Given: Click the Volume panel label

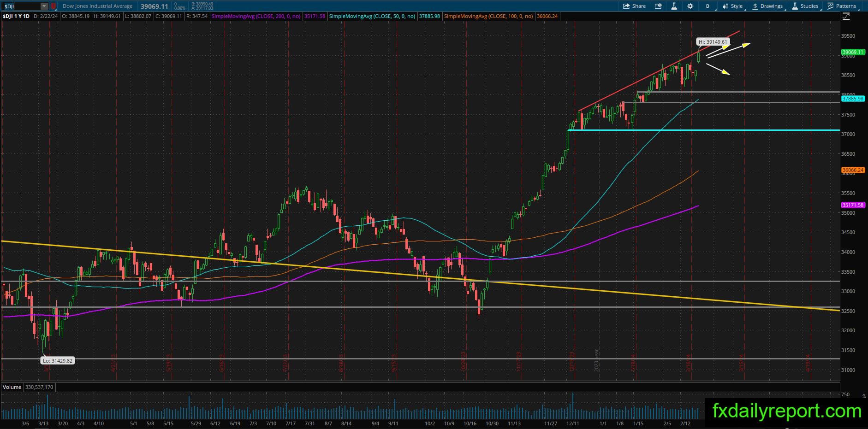Looking at the screenshot, I should (x=12, y=387).
